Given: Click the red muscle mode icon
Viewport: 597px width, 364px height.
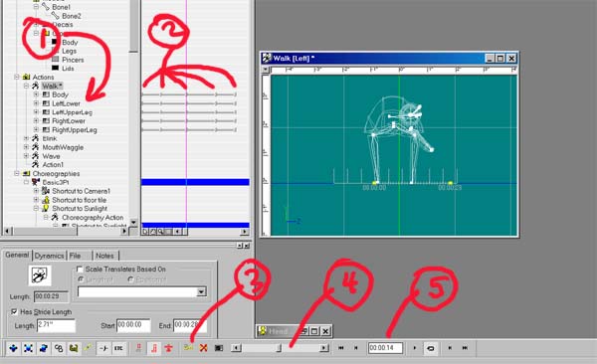Looking at the screenshot, I should coord(154,348).
